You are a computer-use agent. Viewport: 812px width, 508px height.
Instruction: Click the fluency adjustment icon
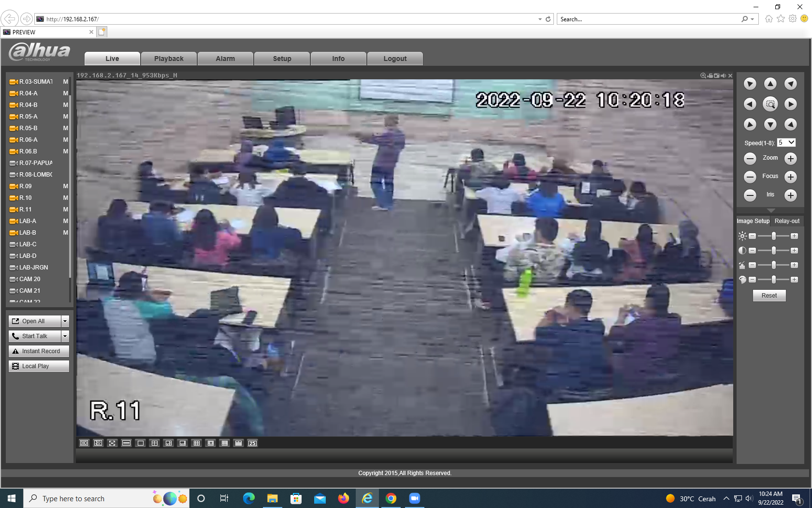(x=98, y=443)
